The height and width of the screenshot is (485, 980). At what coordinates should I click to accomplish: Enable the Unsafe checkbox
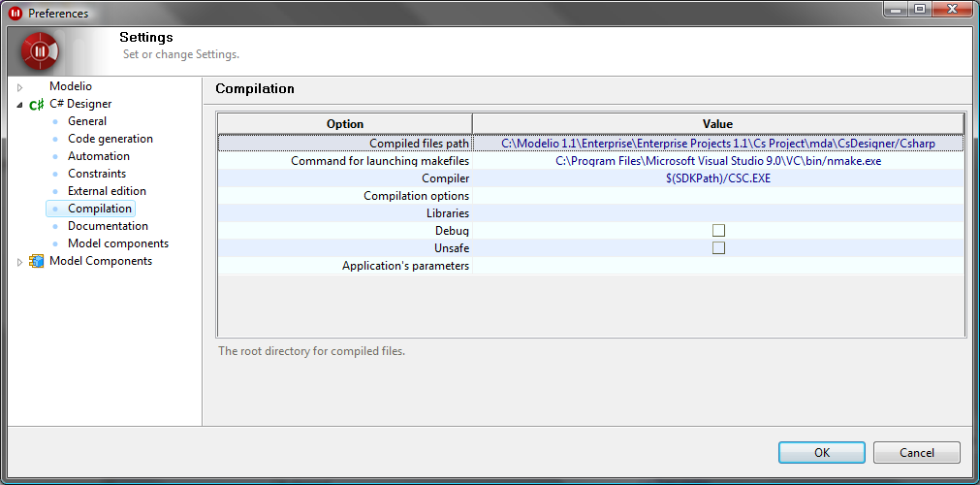pyautogui.click(x=718, y=247)
